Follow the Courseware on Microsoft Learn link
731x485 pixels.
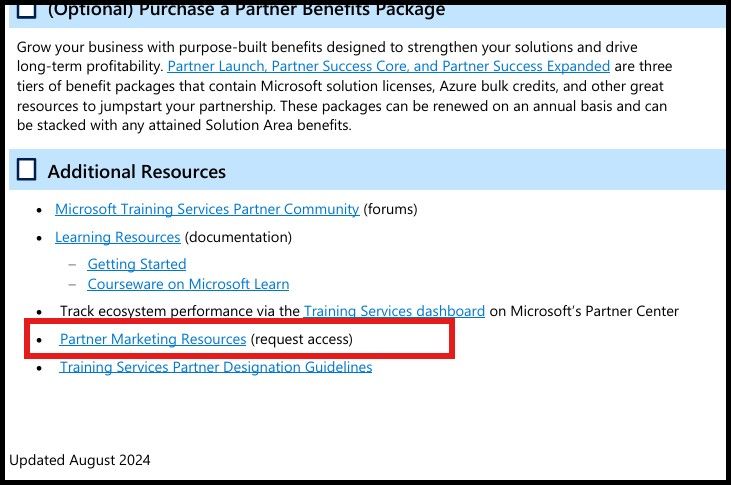(188, 284)
